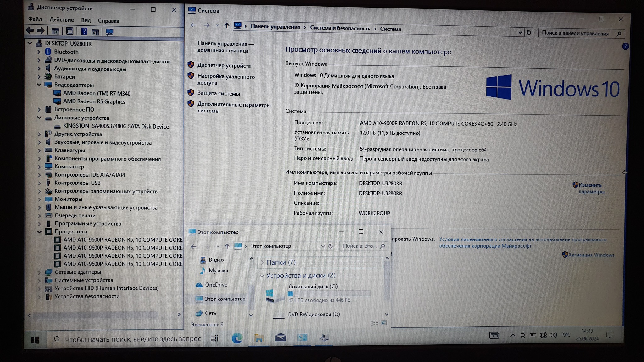Open the address bar history dropdown in System
This screenshot has height=362, width=644.
tap(520, 32)
